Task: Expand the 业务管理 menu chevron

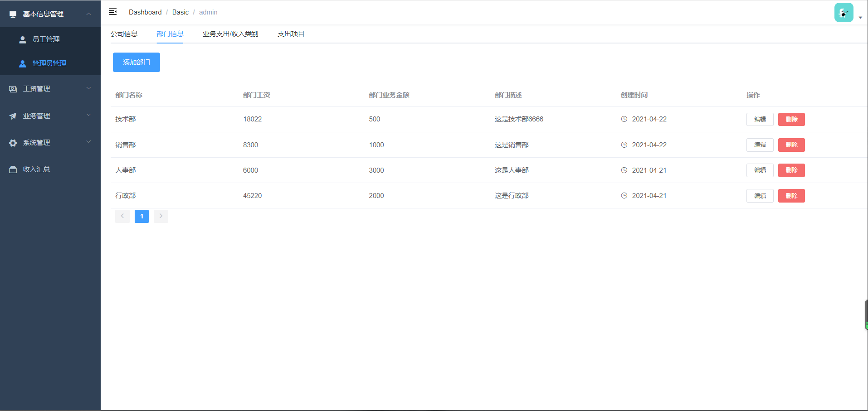Action: point(88,115)
